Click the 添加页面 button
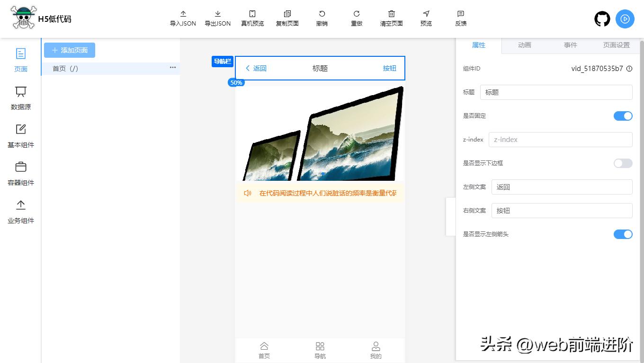644x363 pixels. [x=69, y=50]
